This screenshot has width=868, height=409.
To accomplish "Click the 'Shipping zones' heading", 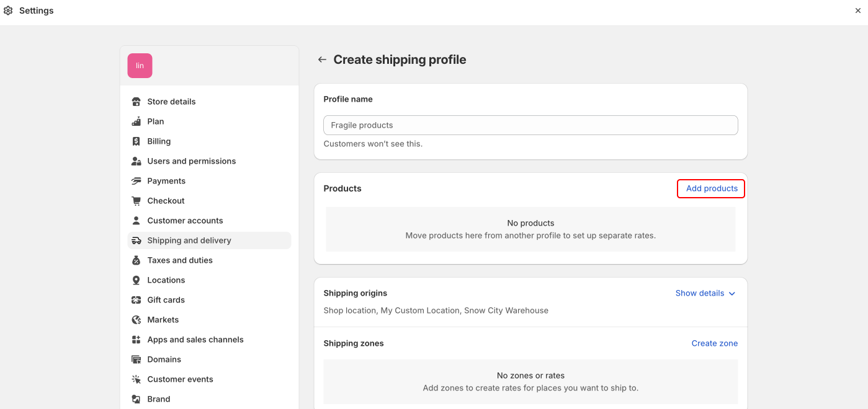I will click(x=354, y=343).
